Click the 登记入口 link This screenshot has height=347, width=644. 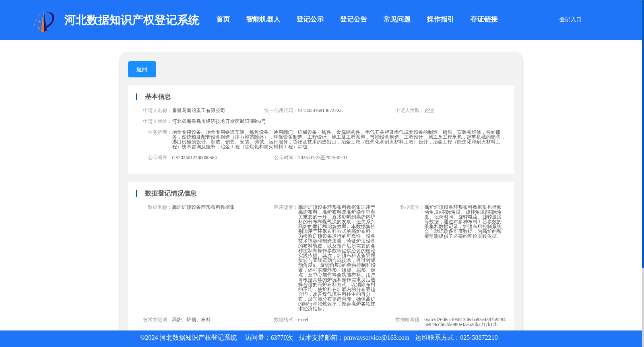click(570, 20)
